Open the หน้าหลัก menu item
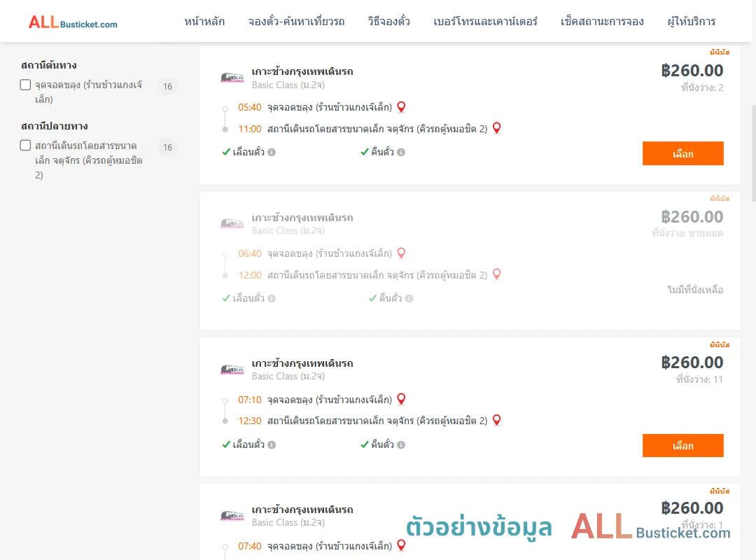The height and width of the screenshot is (560, 756). [x=204, y=21]
